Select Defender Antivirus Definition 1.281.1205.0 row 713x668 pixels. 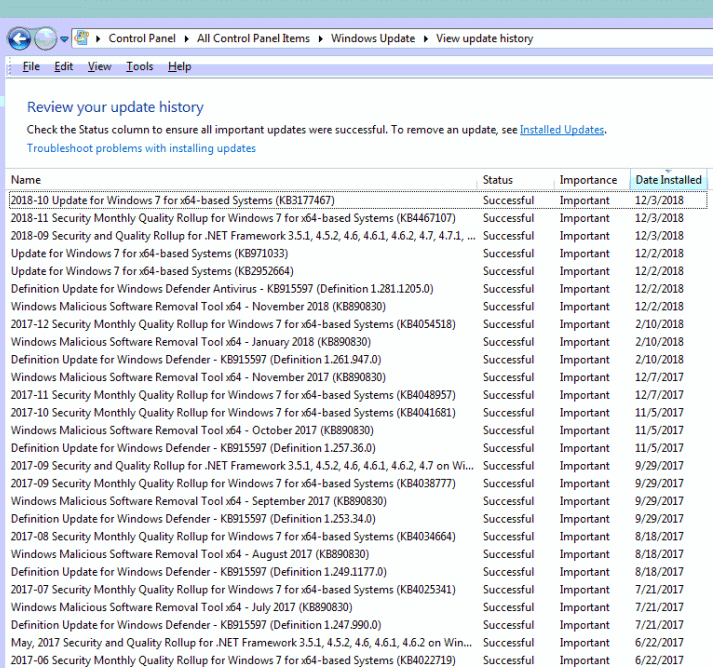357,289
